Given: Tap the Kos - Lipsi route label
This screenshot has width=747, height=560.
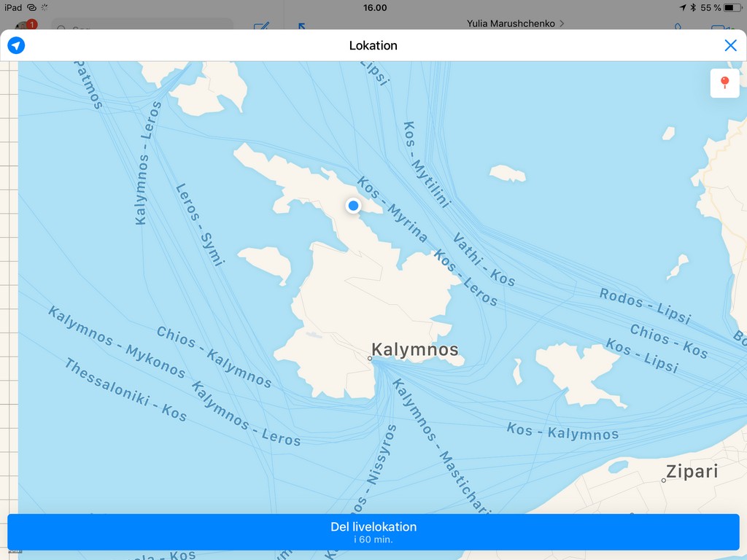Looking at the screenshot, I should 642,355.
